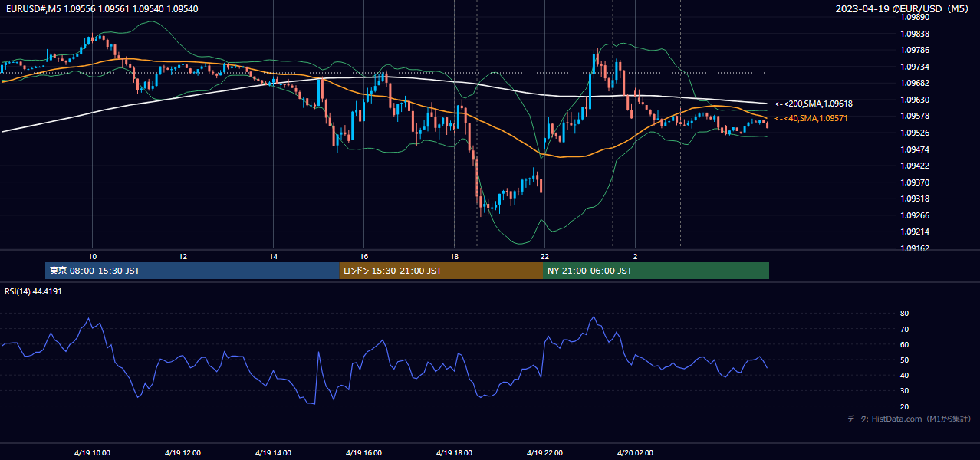Click price level 1.09890 on the axis
This screenshot has height=460, width=980.
(x=914, y=17)
